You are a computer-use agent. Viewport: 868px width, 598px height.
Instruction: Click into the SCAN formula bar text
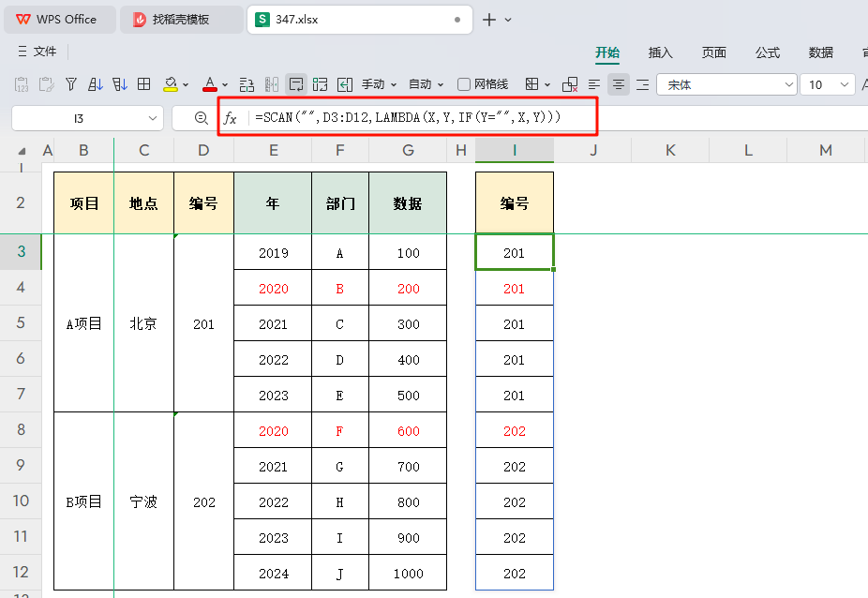pyautogui.click(x=408, y=117)
